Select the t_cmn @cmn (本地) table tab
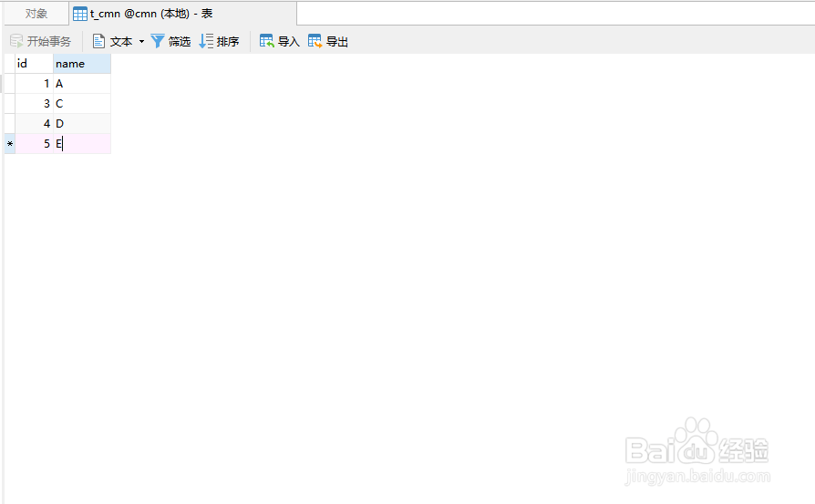 pos(183,14)
